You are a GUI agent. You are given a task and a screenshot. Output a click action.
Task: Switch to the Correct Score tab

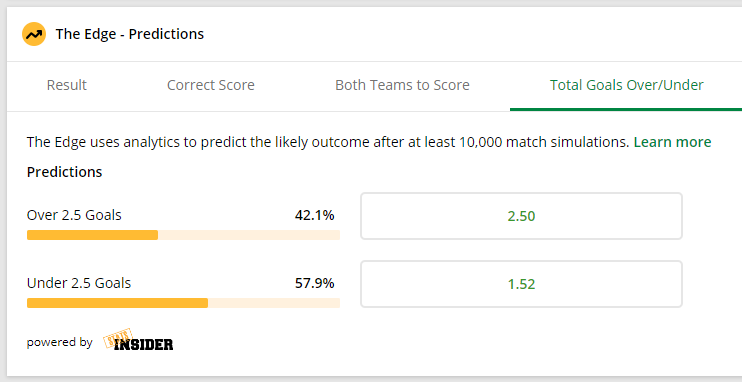(x=211, y=85)
